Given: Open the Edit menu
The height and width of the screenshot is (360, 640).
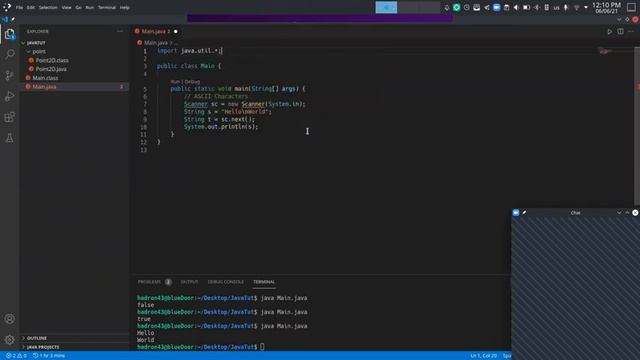Looking at the screenshot, I should coord(31,7).
